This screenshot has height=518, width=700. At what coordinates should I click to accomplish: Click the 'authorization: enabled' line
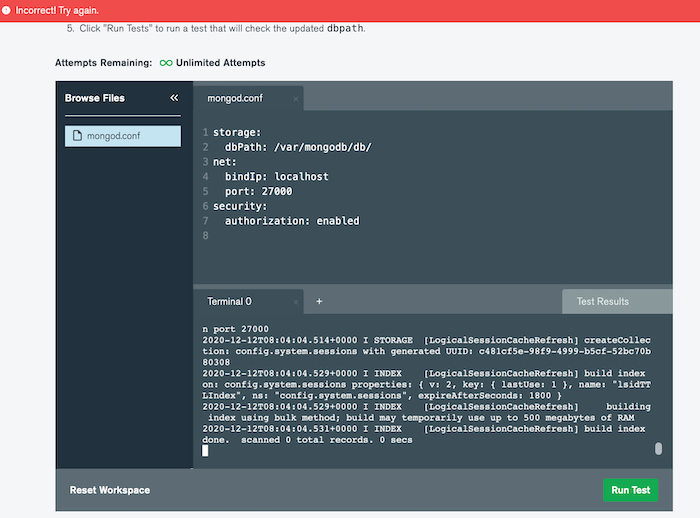pyautogui.click(x=292, y=221)
